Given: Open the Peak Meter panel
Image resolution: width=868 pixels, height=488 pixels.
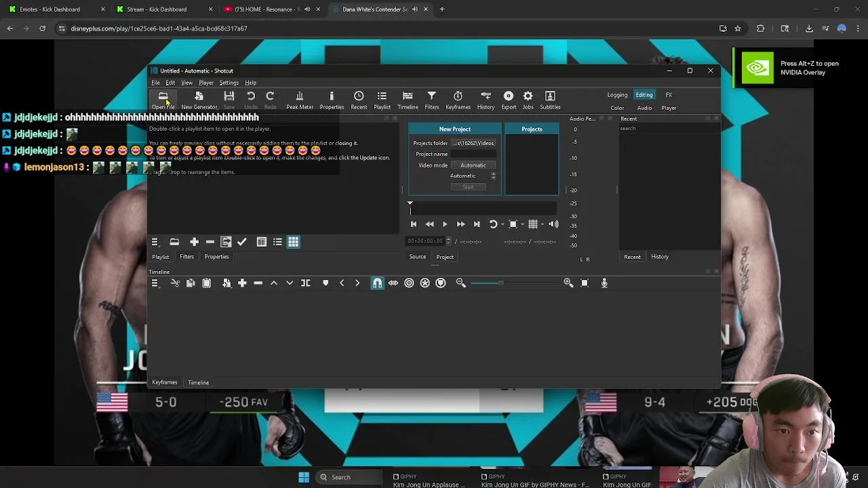Looking at the screenshot, I should point(300,100).
